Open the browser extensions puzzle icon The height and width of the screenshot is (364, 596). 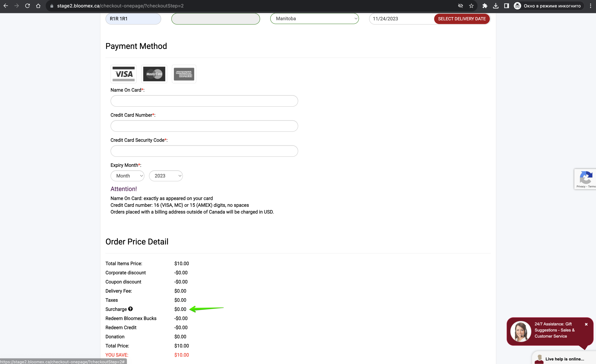(485, 6)
